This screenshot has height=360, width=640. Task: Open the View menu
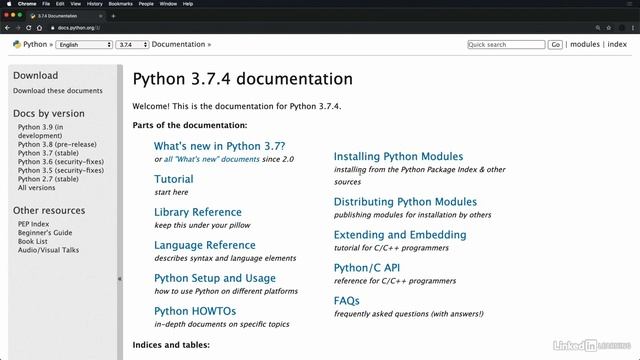(x=76, y=4)
